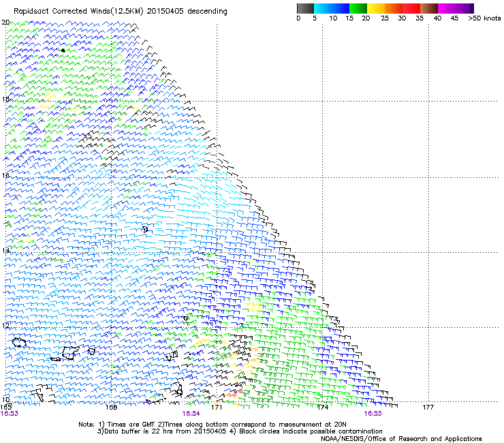The image size is (504, 443).
Task: Click the NOAA/NESDIS Office of Research credit
Action: tap(401, 438)
